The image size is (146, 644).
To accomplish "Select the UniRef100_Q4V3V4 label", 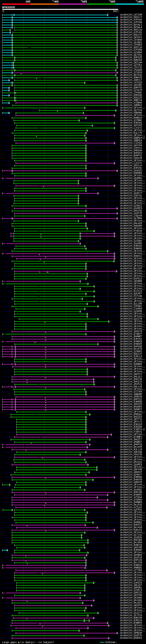I will click(x=131, y=146).
